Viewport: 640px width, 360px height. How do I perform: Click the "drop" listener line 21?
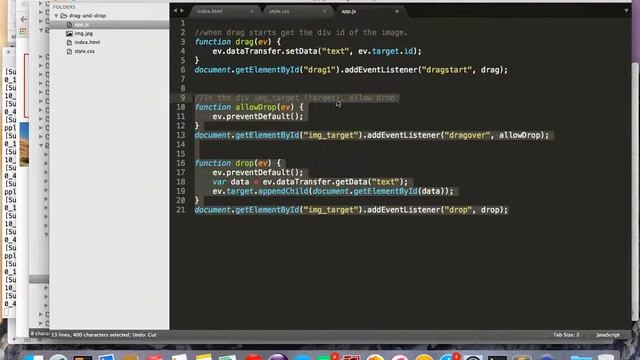point(351,210)
